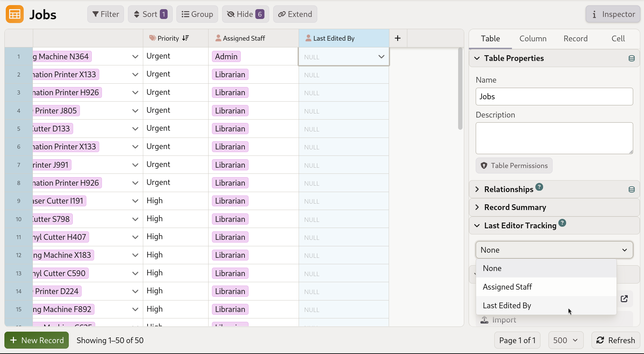Image resolution: width=644 pixels, height=354 pixels.
Task: Click the external link icon above Import
Action: pos(625,299)
